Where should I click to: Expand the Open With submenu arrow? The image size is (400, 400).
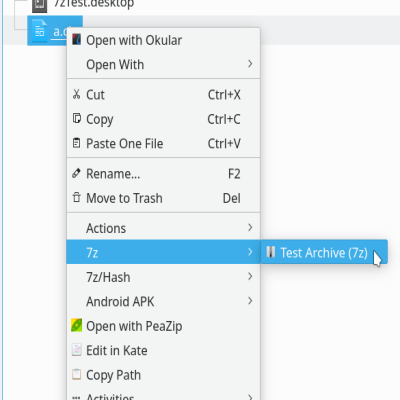[x=250, y=64]
